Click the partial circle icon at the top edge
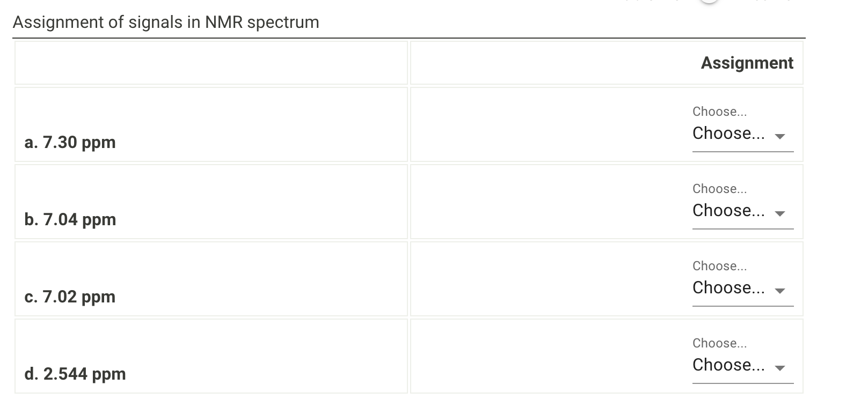Viewport: 868px width, 407px height. point(710,2)
